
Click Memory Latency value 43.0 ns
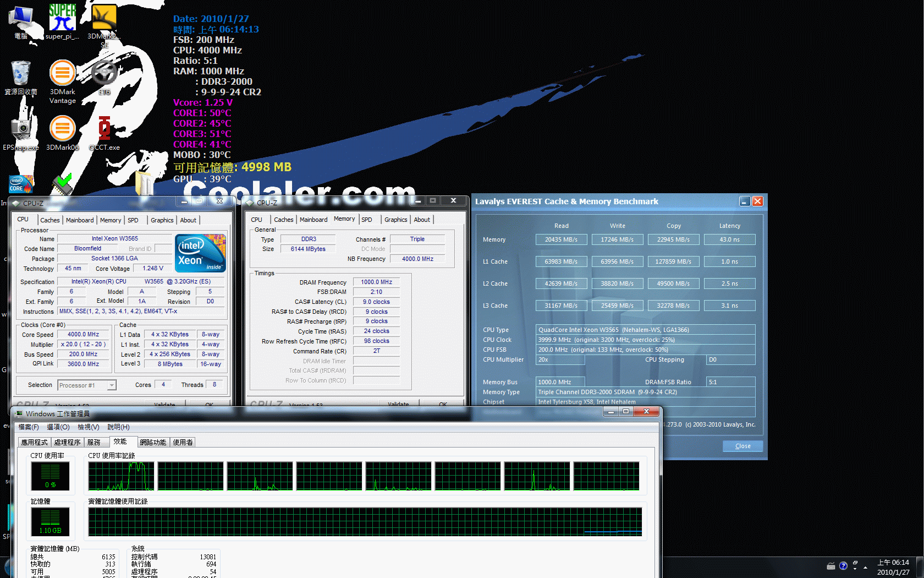(729, 239)
